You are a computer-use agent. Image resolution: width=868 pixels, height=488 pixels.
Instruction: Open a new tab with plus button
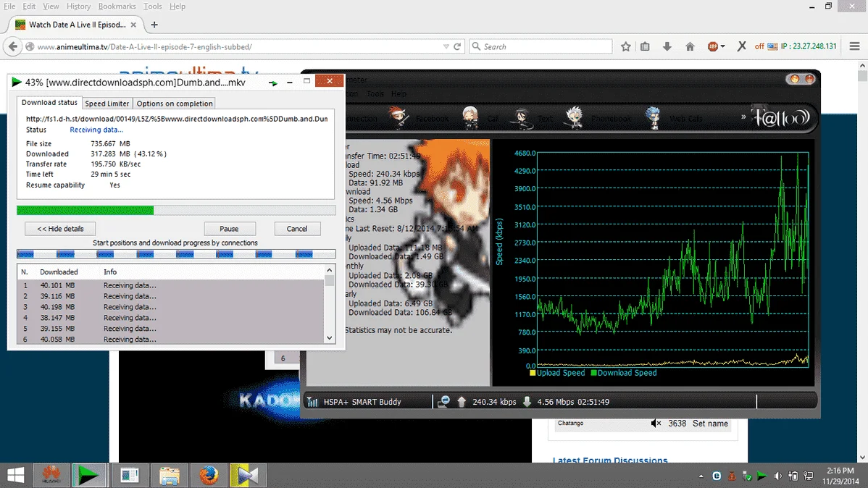point(154,25)
